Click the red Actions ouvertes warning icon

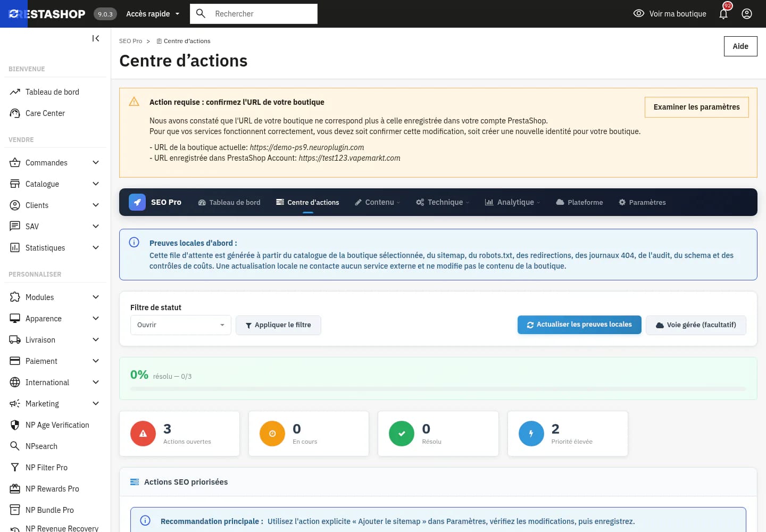[143, 434]
